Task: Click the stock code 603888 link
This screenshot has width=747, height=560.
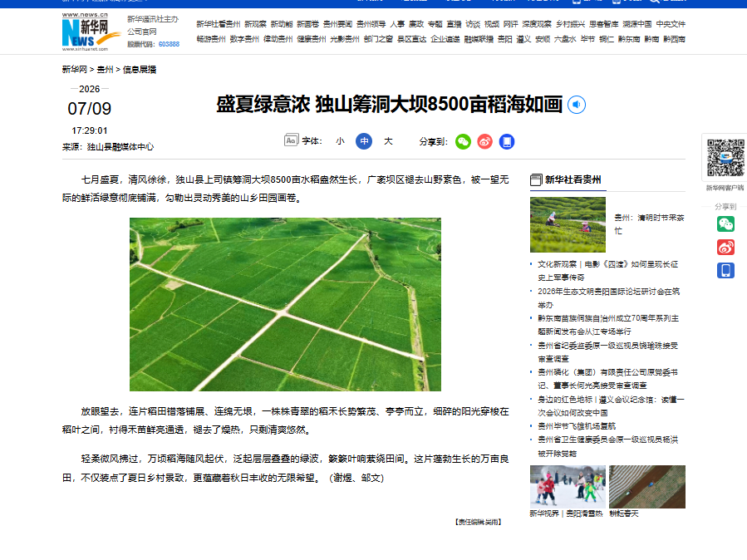Action: (x=170, y=44)
